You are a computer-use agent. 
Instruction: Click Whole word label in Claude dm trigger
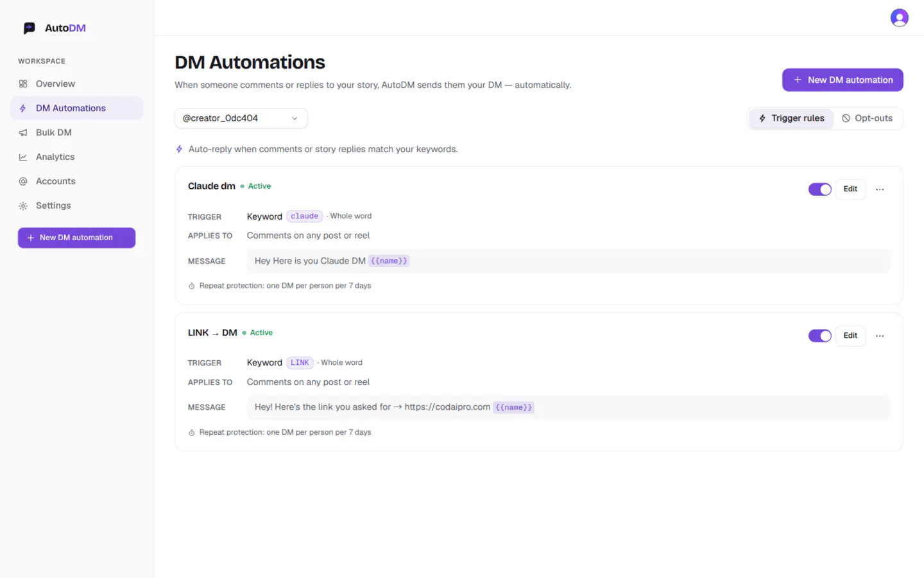[x=351, y=216]
